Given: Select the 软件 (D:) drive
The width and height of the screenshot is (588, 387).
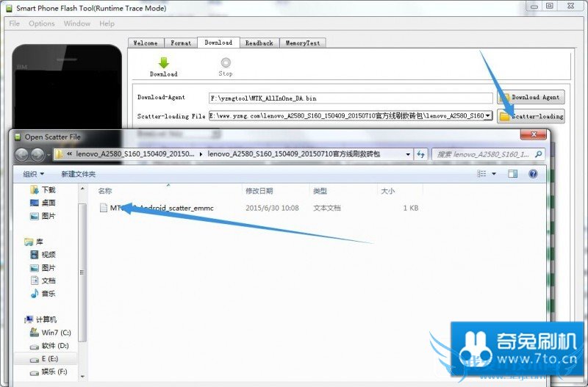Looking at the screenshot, I should click(x=49, y=345).
